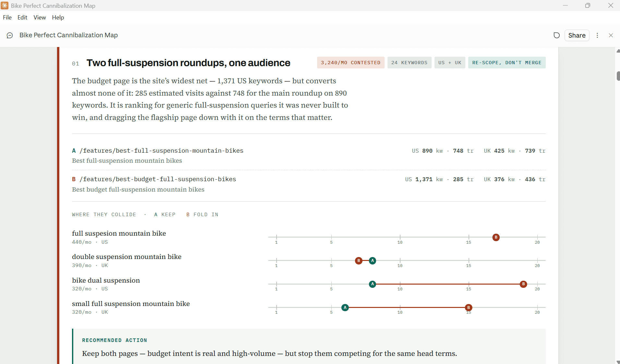Screen dimensions: 620x364
Task: Close the document panel with X icon
Action: pos(611,35)
